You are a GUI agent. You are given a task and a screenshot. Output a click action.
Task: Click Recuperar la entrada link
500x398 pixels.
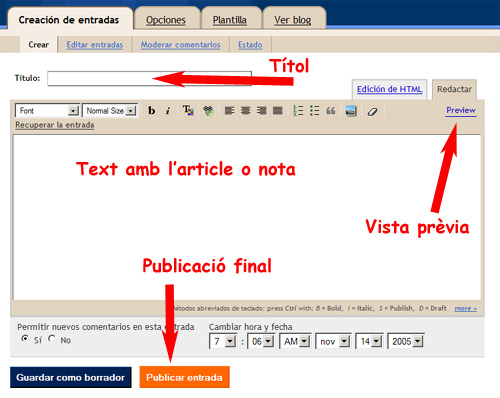55,125
